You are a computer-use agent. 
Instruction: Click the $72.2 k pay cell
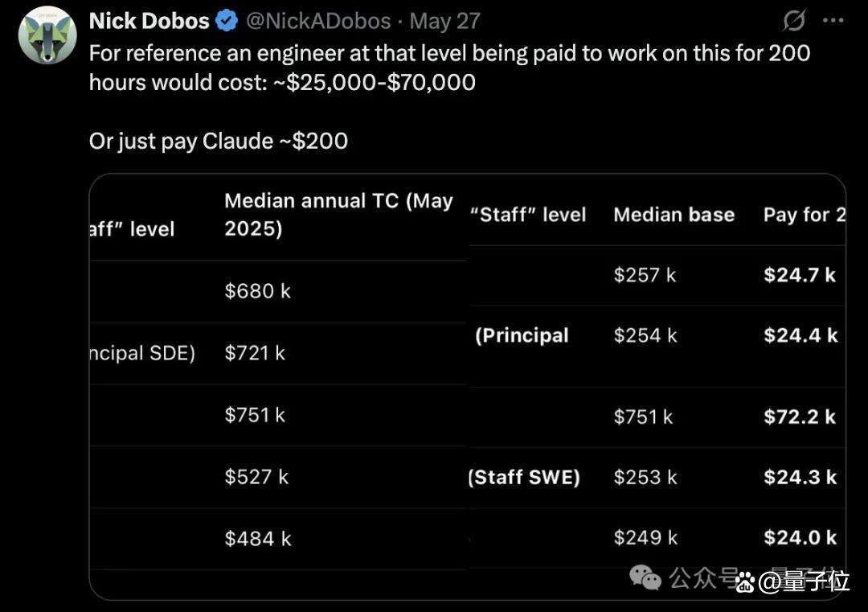click(x=800, y=417)
